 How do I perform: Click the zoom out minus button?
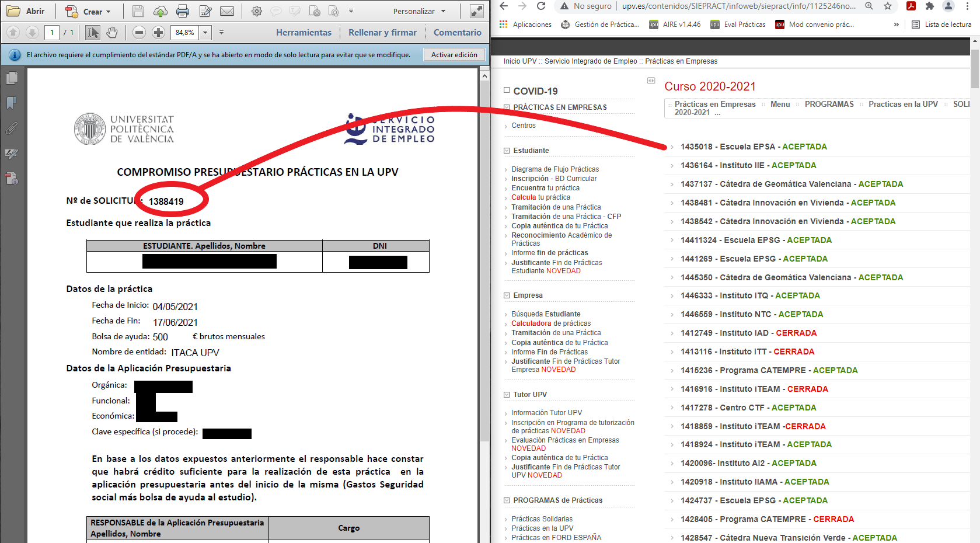tap(139, 33)
